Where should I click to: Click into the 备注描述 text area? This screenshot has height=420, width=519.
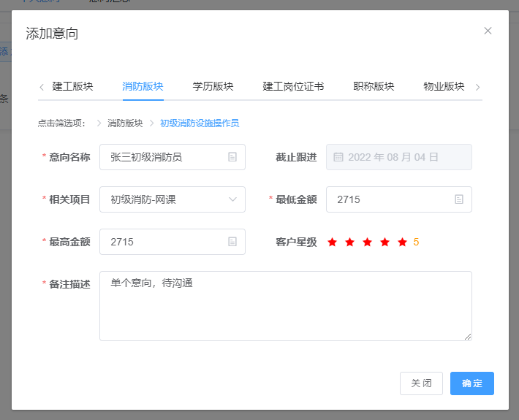[x=285, y=306]
